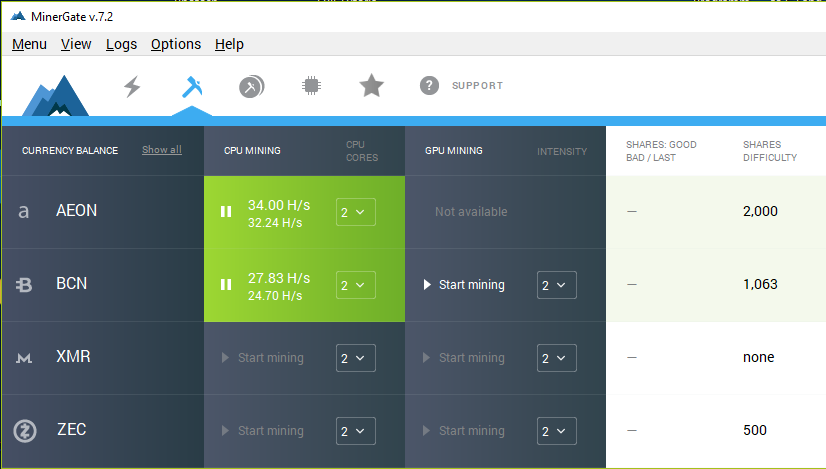Click the AEON 32.24 H/s average hashrate

click(x=275, y=223)
